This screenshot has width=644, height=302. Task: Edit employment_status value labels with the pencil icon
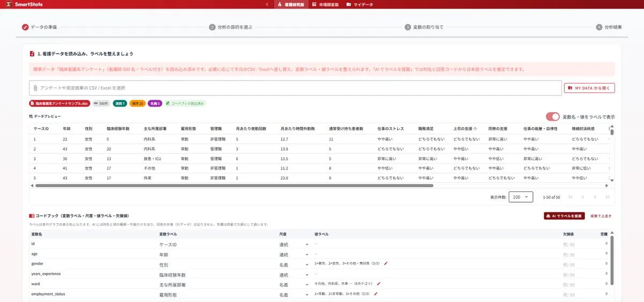(x=376, y=293)
